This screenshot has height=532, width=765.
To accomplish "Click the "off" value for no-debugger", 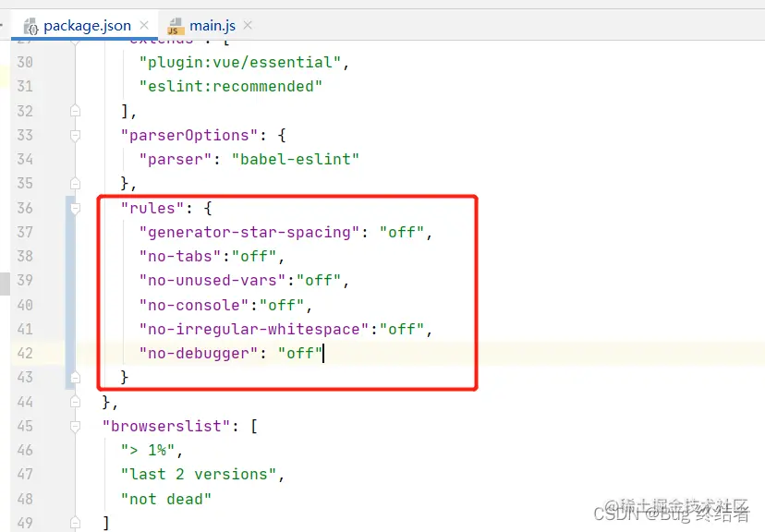I will click(300, 353).
